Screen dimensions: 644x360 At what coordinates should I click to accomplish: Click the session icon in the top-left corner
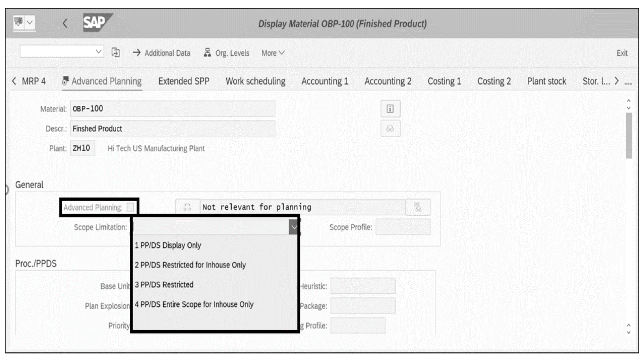coord(19,22)
